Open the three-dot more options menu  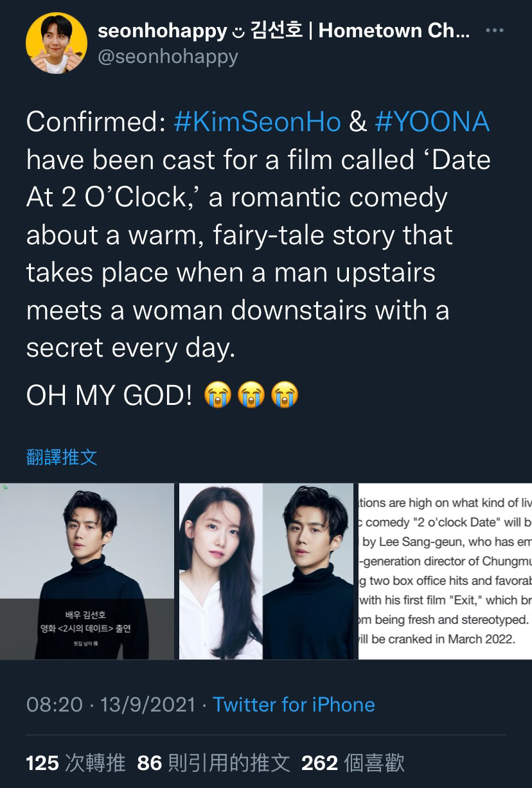(494, 31)
